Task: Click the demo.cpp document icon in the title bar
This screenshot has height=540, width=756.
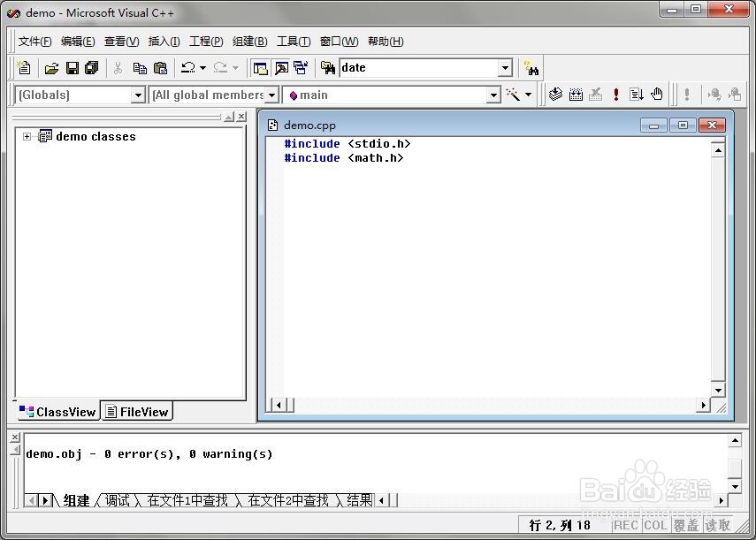Action: (x=273, y=125)
